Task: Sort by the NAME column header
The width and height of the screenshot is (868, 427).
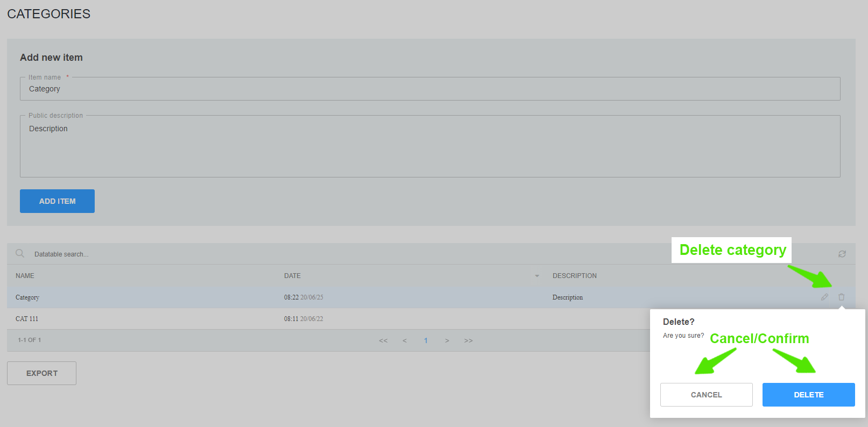Action: [x=25, y=276]
